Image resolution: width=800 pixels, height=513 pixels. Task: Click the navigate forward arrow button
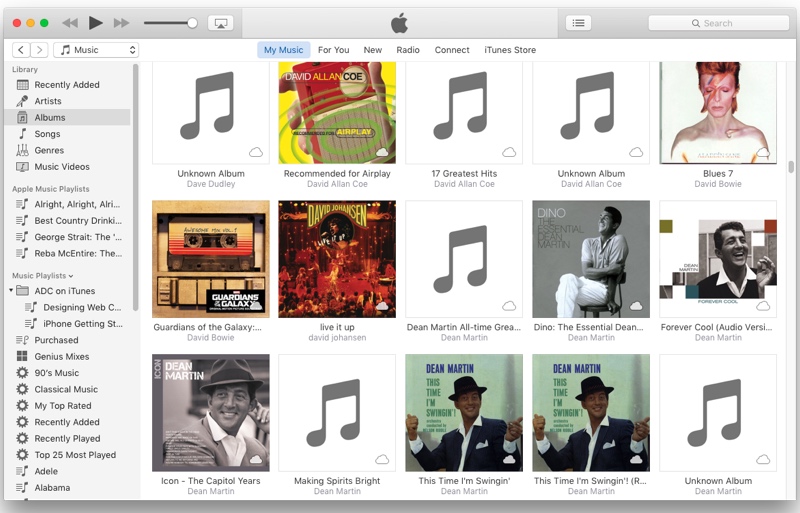pos(39,50)
